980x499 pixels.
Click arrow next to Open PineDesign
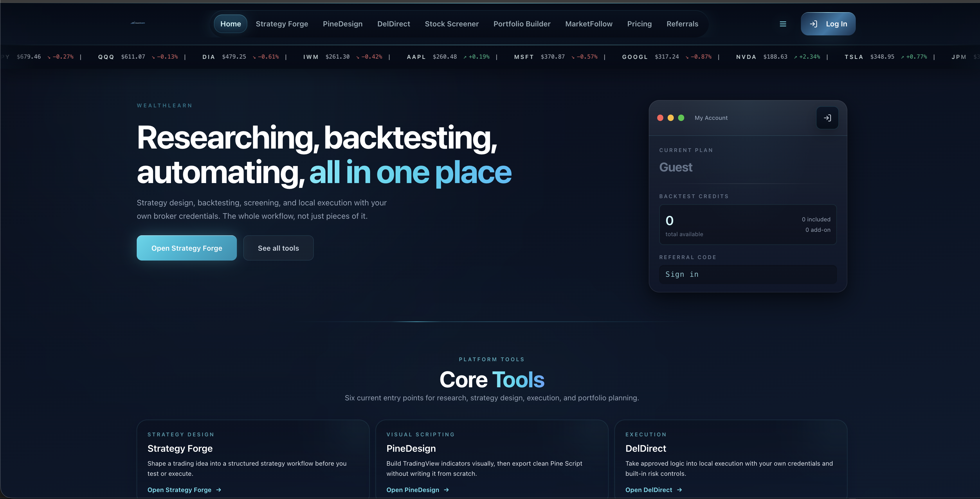pos(446,490)
